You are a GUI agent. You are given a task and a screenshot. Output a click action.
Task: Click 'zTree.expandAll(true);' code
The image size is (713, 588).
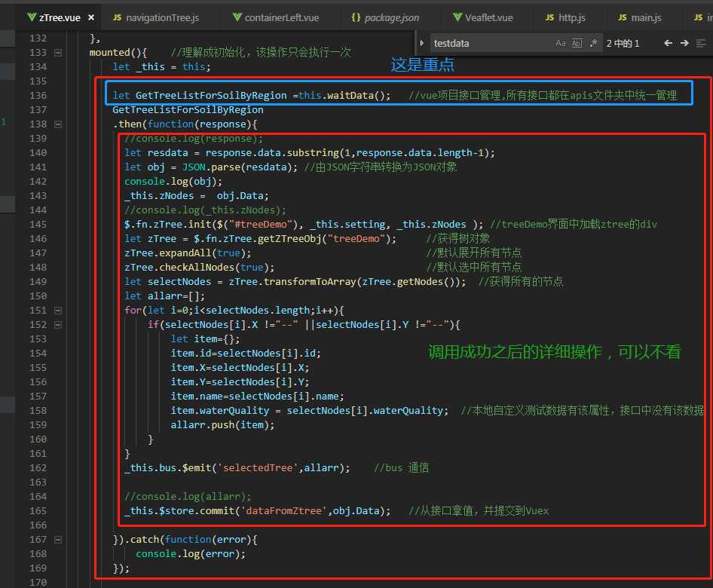pos(188,253)
